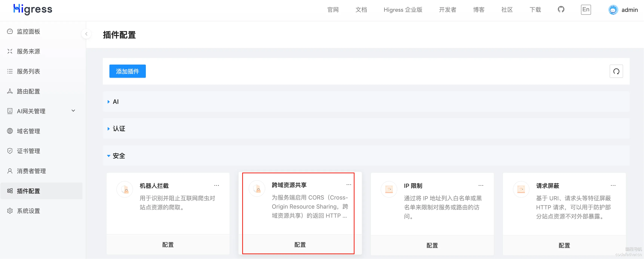Viewport: 644px width, 259px height.
Task: Click the 域名管理 globe icon
Action: (10, 131)
